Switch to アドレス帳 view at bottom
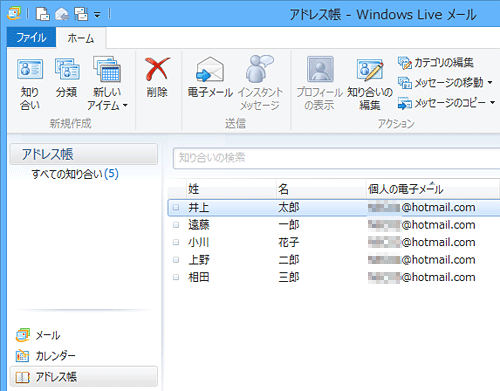The width and height of the screenshot is (500, 391). tap(84, 377)
